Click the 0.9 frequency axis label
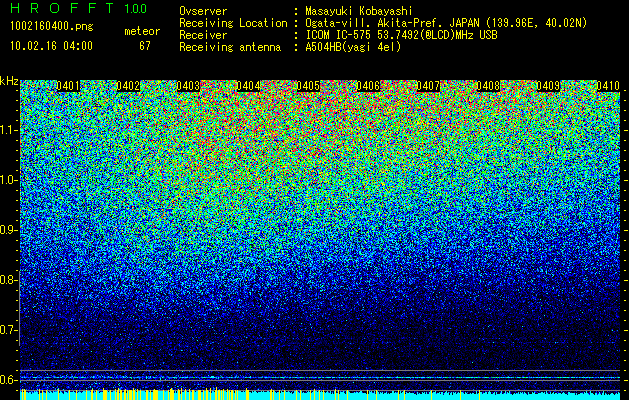The image size is (629, 400). click(9, 230)
